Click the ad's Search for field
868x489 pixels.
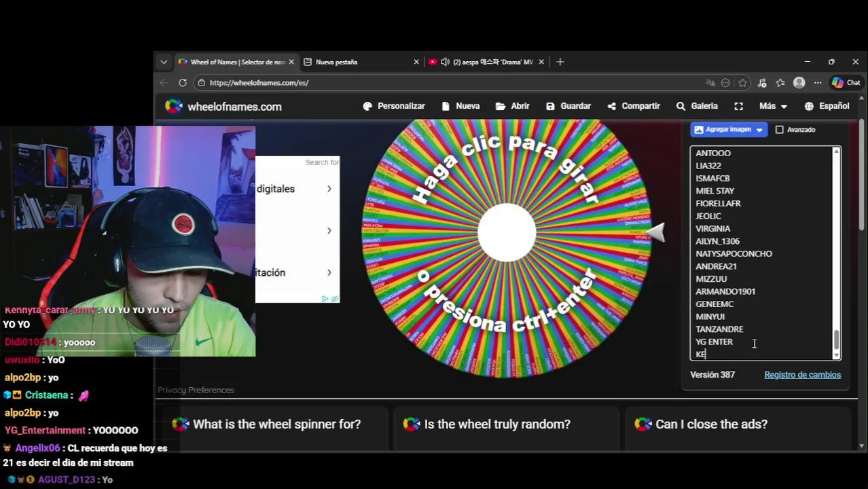321,162
